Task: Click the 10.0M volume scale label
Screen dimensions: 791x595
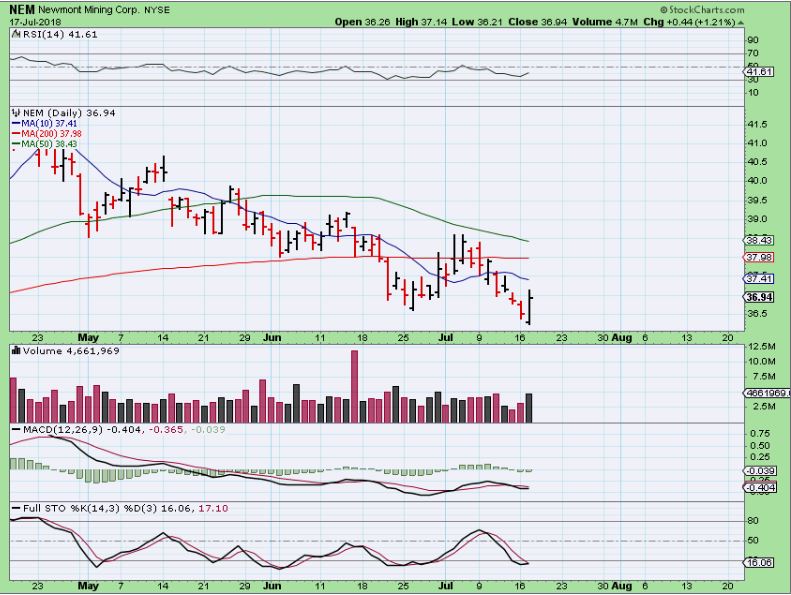Action: coord(762,361)
